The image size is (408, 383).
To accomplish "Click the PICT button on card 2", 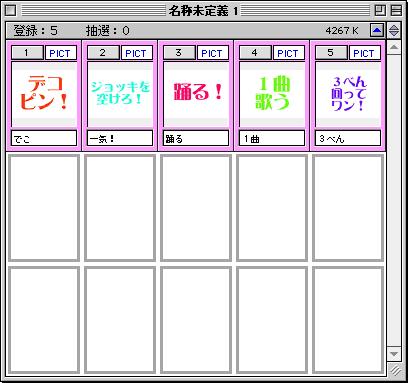I will click(x=137, y=53).
